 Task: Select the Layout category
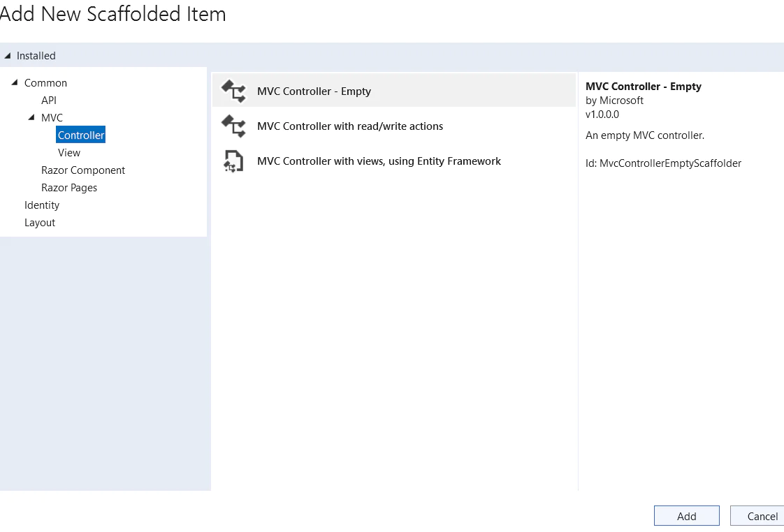pos(40,223)
